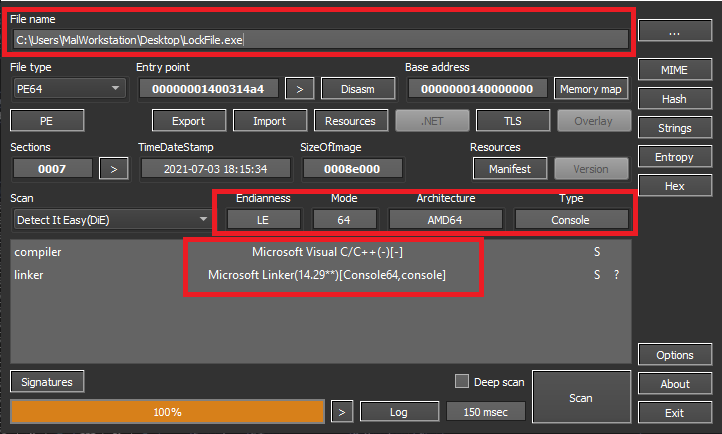Open file browser with the '...' button
Image resolution: width=722 pixels, height=434 pixels.
tap(675, 31)
